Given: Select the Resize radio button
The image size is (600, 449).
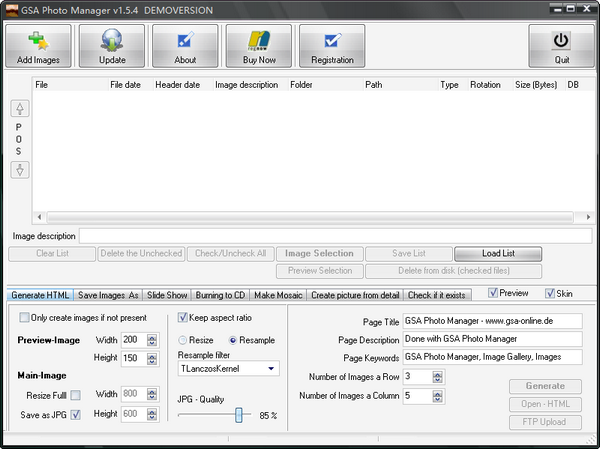Looking at the screenshot, I should (183, 340).
